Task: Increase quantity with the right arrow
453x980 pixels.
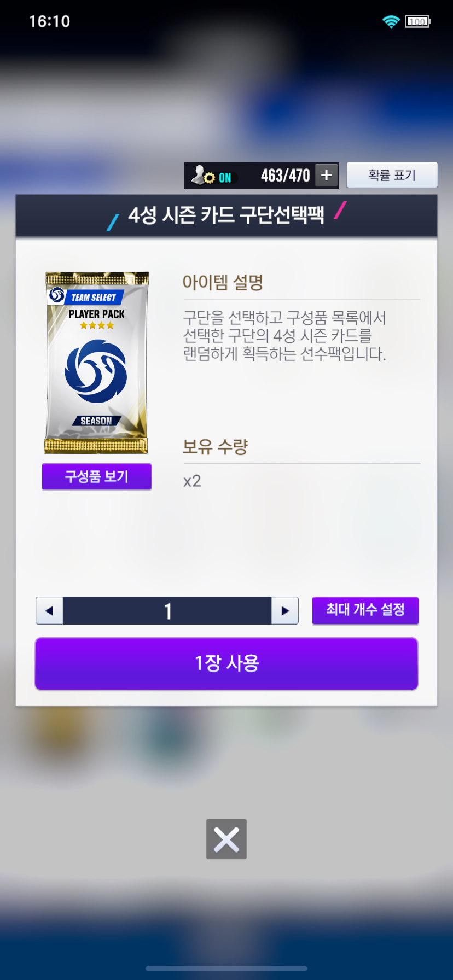Action: (284, 611)
